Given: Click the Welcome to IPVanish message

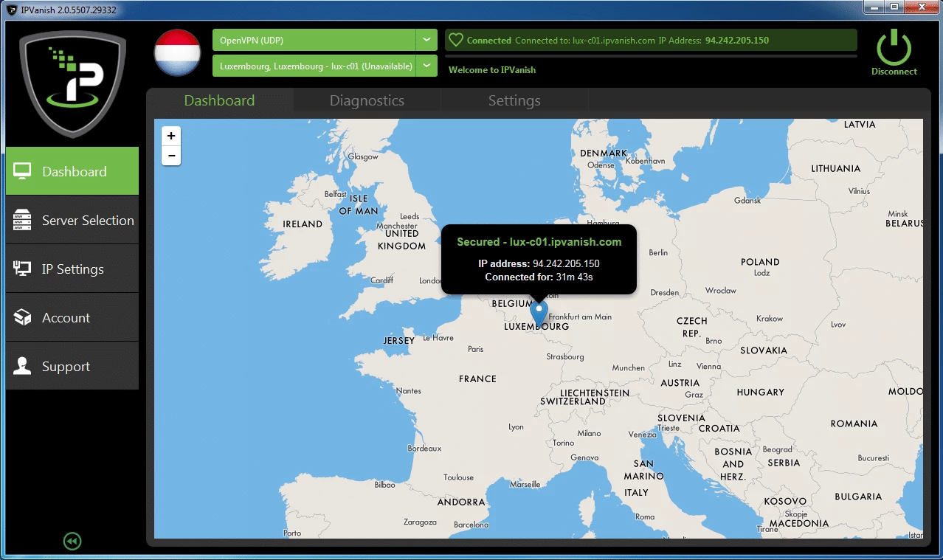Looking at the screenshot, I should click(x=492, y=70).
